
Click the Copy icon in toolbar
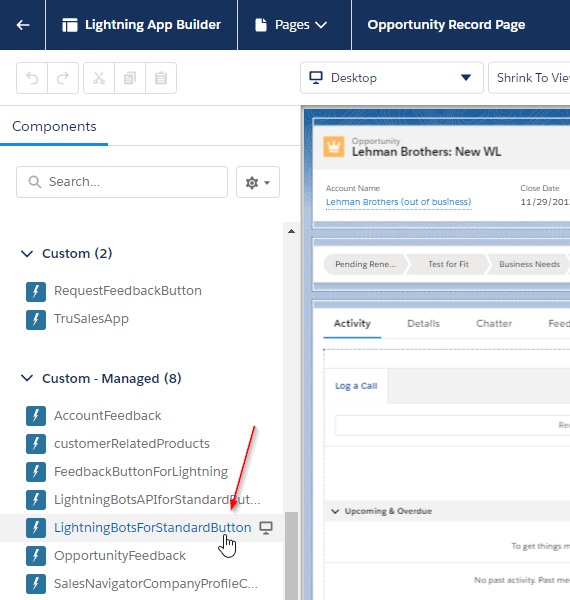click(130, 78)
